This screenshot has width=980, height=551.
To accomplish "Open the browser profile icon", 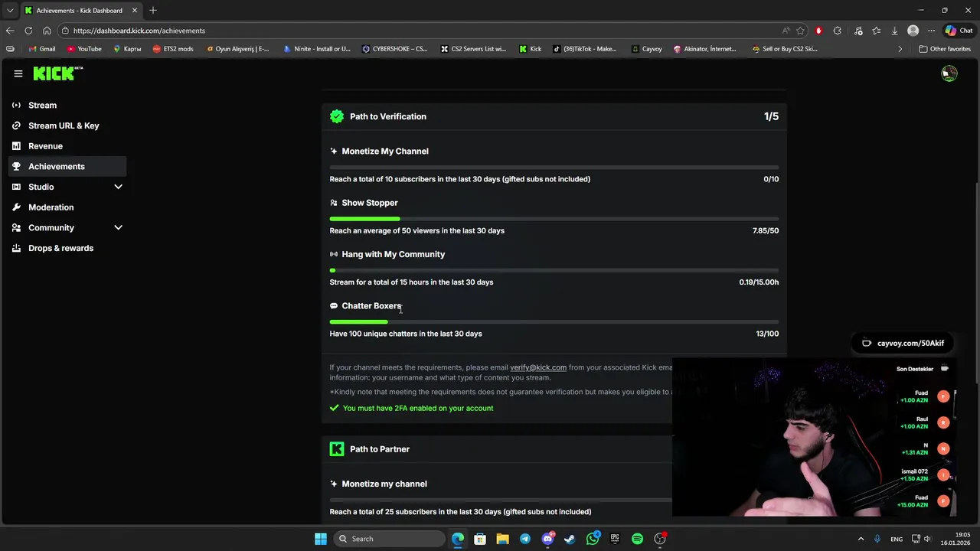I will pos(913,31).
